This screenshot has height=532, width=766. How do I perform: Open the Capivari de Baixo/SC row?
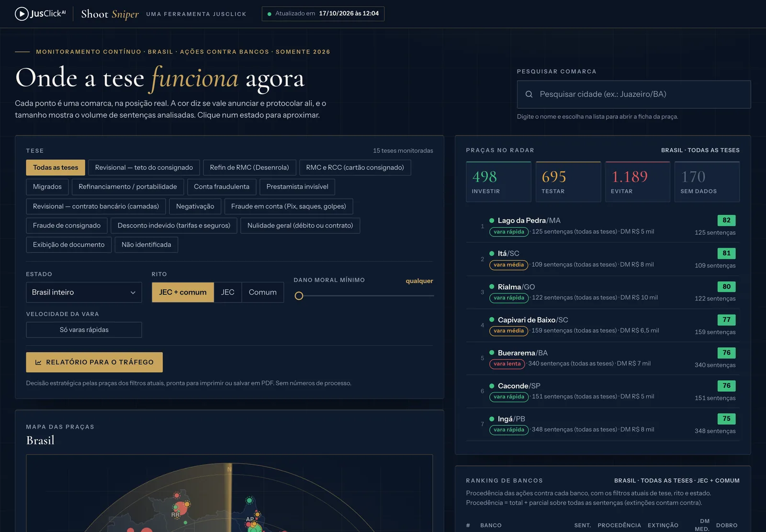click(603, 325)
